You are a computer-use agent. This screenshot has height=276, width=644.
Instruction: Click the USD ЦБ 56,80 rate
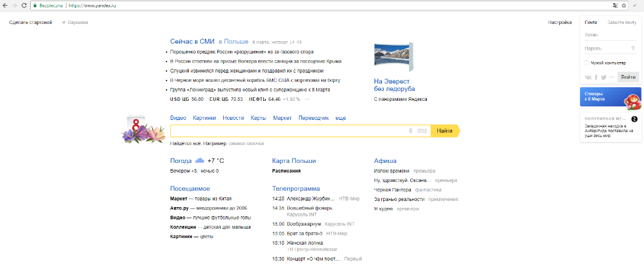(x=187, y=100)
